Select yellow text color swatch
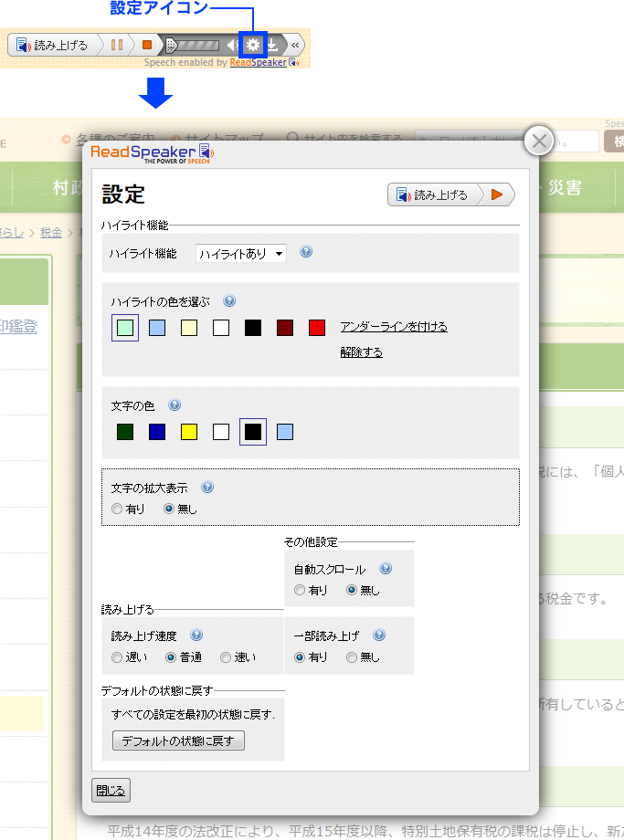Screen dimensions: 624x840 (x=189, y=432)
